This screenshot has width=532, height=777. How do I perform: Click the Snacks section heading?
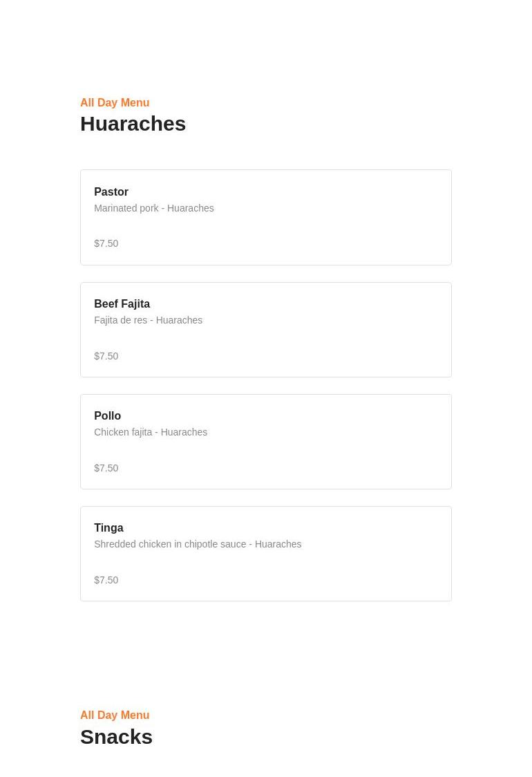(116, 737)
